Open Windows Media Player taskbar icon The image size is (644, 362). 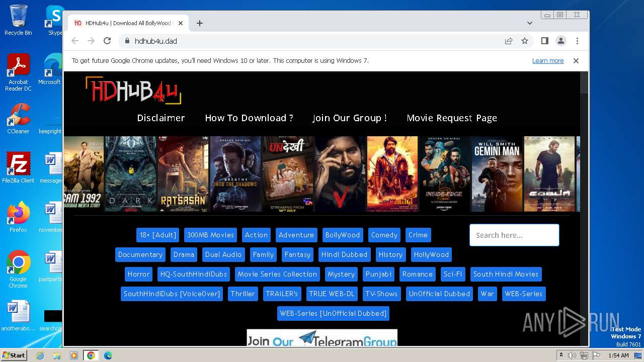(x=73, y=355)
